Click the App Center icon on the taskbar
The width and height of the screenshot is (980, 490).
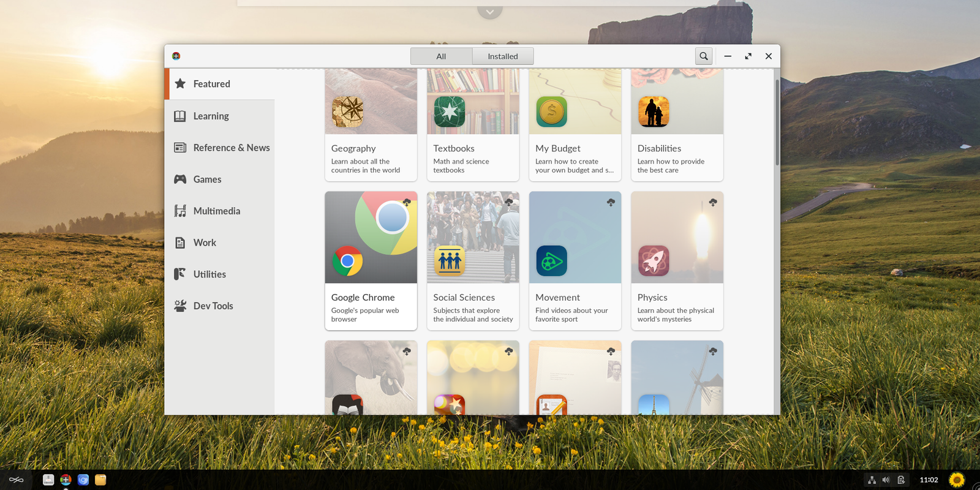point(66,480)
